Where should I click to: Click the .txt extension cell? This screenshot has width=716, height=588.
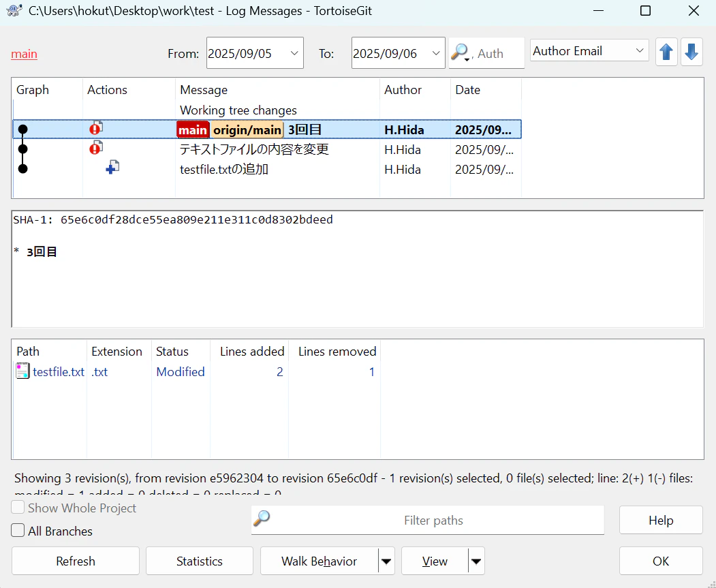tap(99, 371)
